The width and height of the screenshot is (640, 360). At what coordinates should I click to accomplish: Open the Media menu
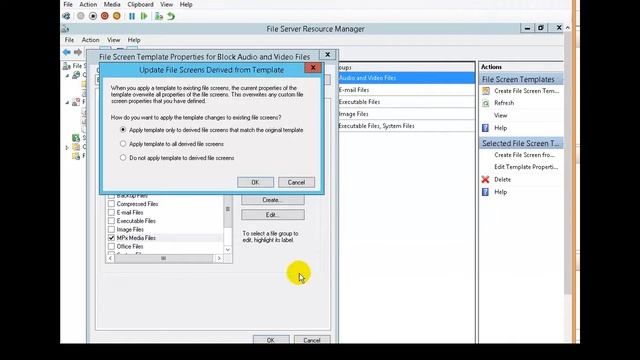click(x=112, y=4)
